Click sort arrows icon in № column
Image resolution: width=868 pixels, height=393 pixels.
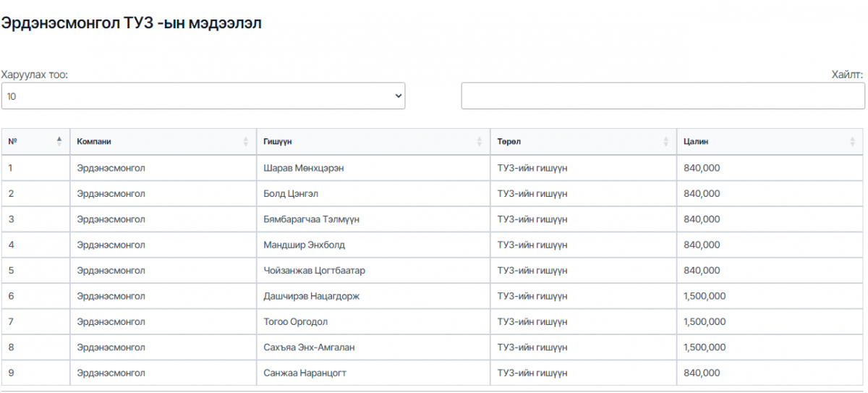pos(59,142)
